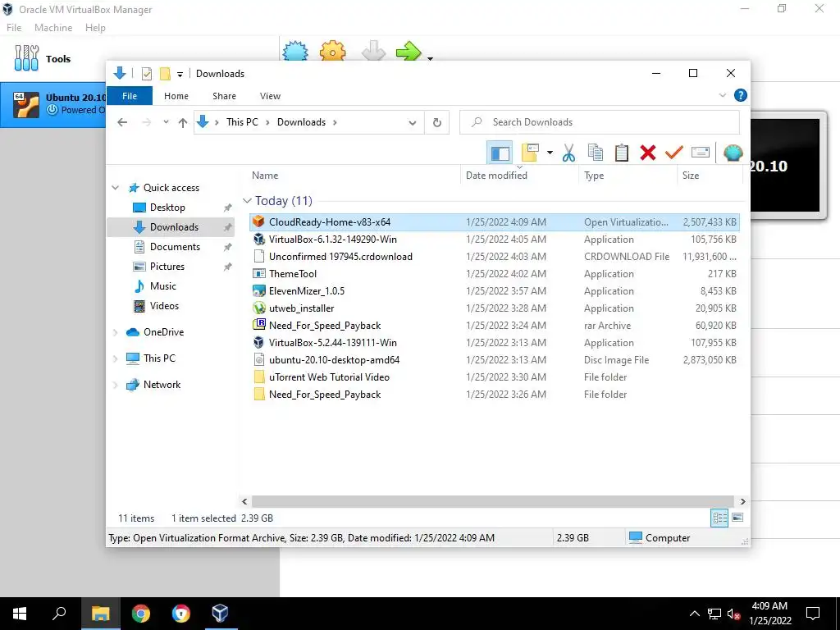
Task: Open the Quick Access Toolbar customize dropdown
Action: (180, 74)
